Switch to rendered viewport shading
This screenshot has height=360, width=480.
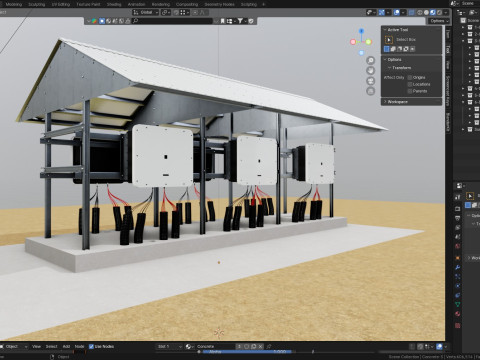point(439,12)
